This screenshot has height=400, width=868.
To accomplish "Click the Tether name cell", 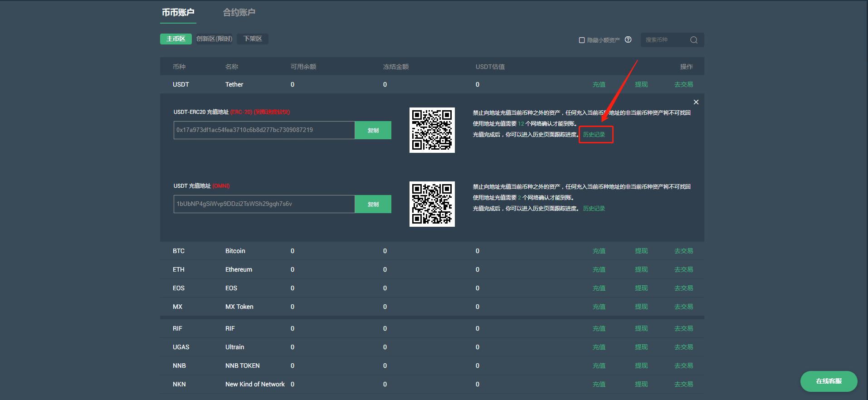I will click(234, 84).
